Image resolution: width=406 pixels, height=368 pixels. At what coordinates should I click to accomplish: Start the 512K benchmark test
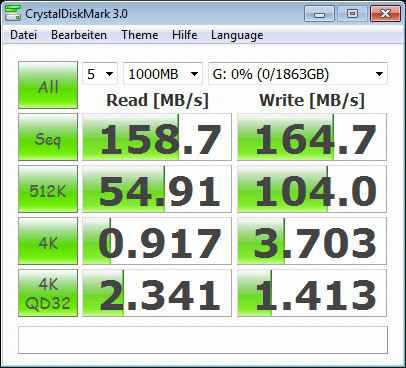(48, 189)
